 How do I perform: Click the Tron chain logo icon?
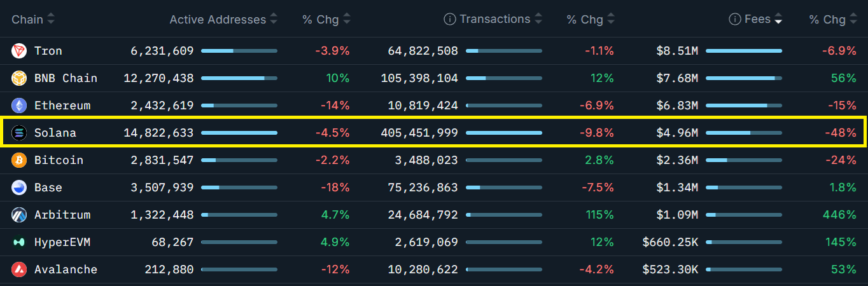click(19, 51)
